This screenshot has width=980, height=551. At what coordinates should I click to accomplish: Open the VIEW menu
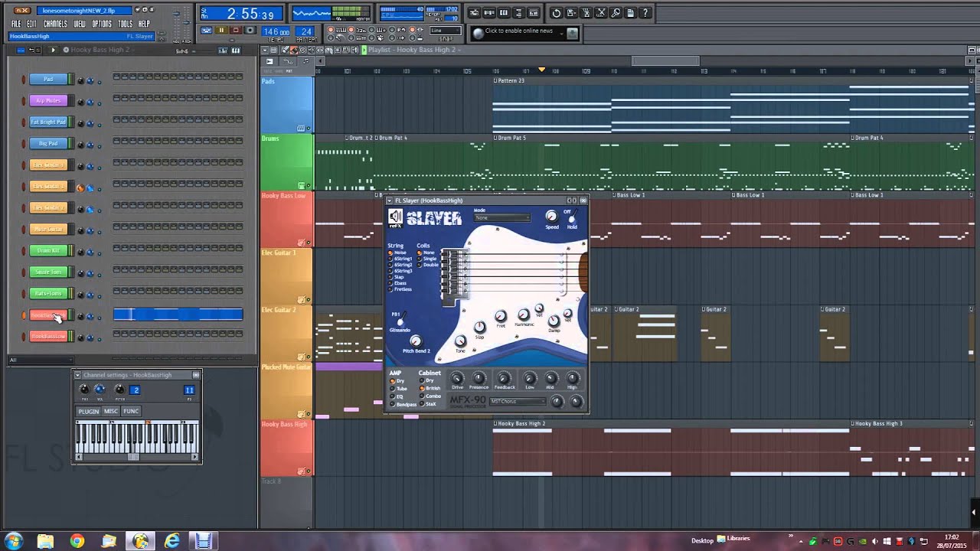point(80,24)
